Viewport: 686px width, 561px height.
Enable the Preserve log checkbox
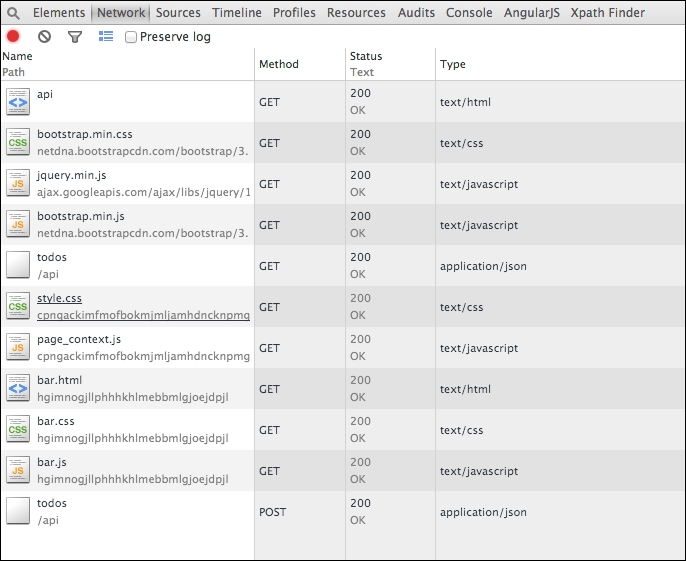click(x=131, y=37)
